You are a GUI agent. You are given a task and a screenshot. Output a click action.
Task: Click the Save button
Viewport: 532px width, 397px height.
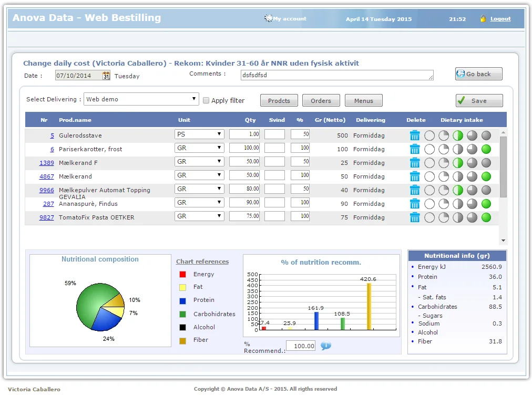[x=479, y=101]
